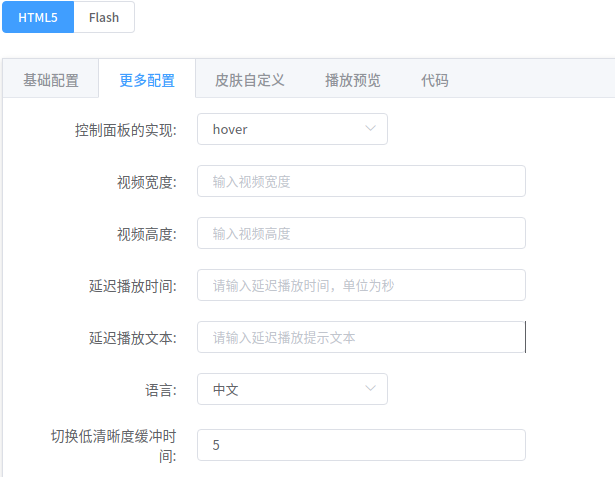Select the HTML5 player mode button
Image resolution: width=615 pixels, height=477 pixels.
(38, 17)
